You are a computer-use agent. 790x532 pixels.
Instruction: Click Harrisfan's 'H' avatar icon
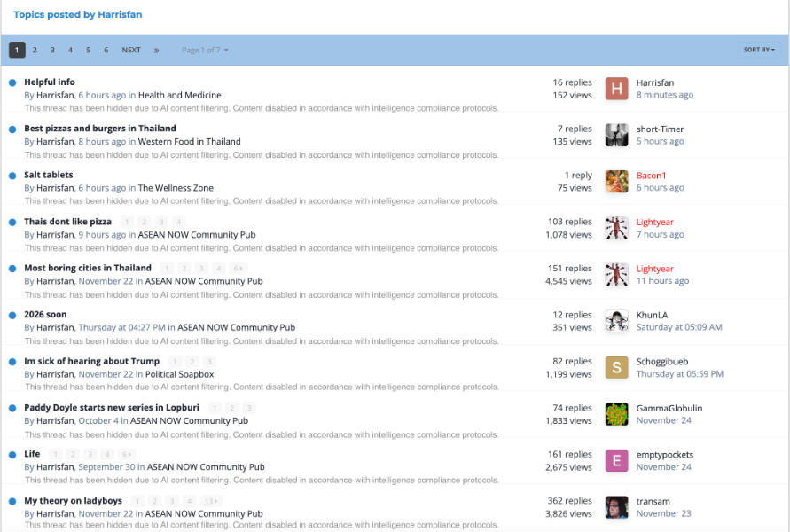(616, 89)
